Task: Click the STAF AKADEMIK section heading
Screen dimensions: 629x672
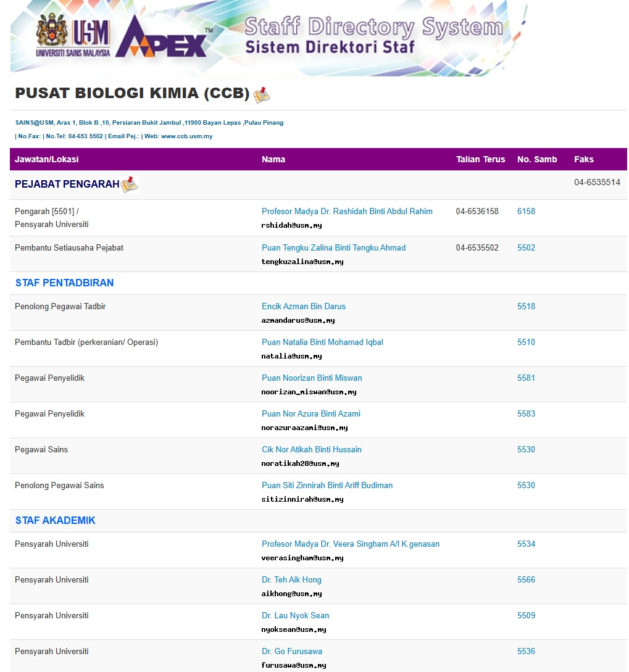Action: coord(56,520)
